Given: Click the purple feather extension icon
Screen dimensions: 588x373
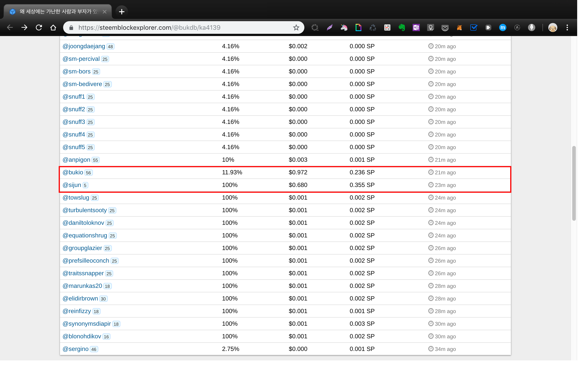Looking at the screenshot, I should [329, 27].
